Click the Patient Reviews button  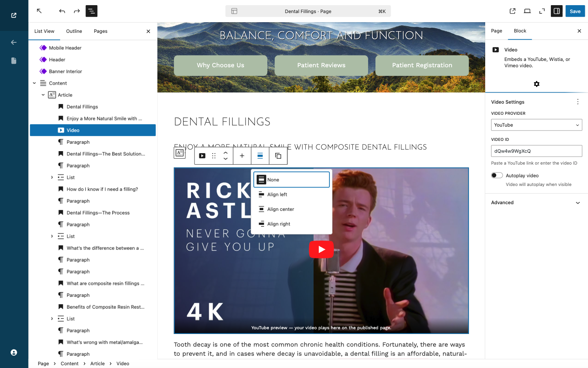321,65
